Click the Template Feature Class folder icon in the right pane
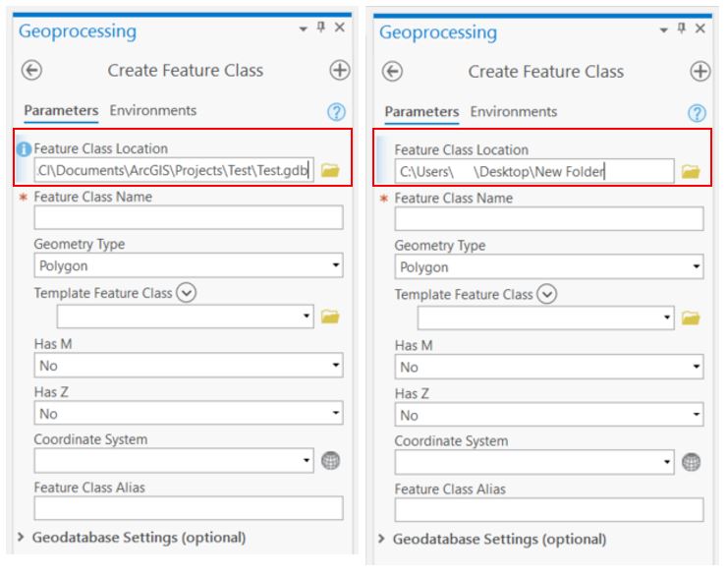728x576 pixels. (x=691, y=317)
